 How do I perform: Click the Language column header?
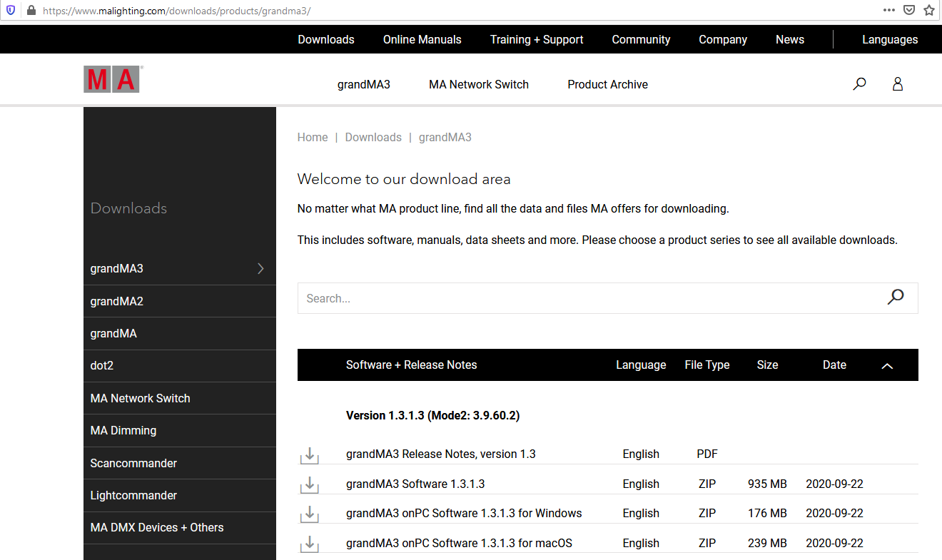pos(641,365)
